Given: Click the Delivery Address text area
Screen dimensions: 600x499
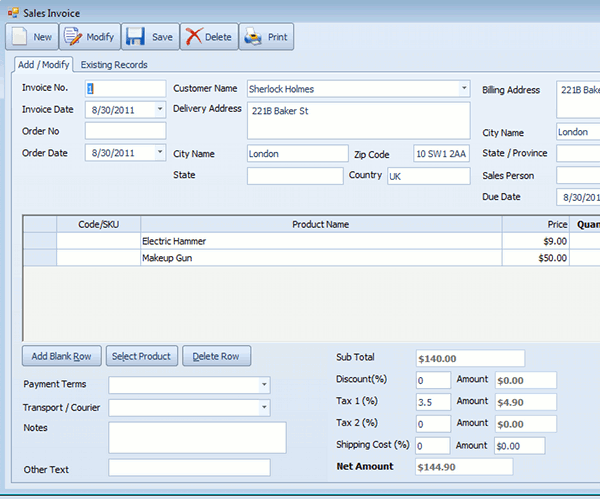Looking at the screenshot, I should click(359, 121).
